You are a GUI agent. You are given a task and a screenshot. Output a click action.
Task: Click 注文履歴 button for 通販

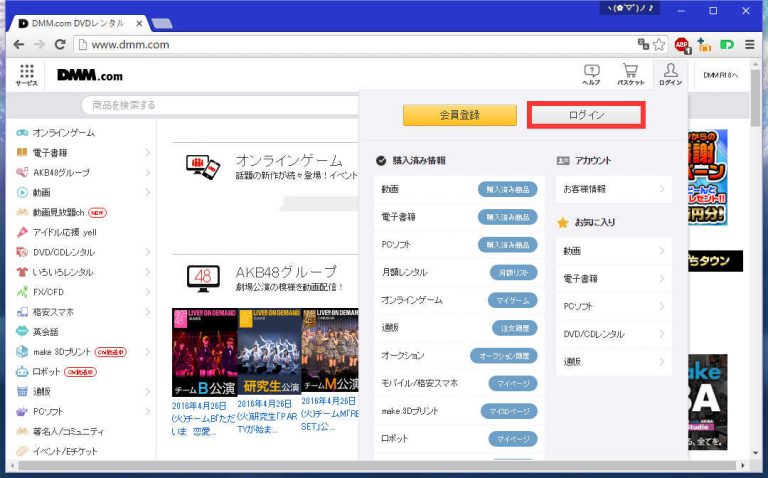[514, 328]
